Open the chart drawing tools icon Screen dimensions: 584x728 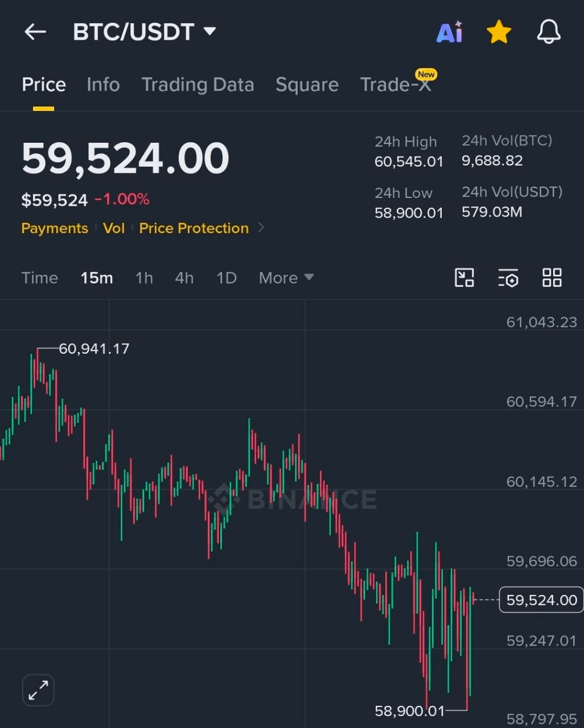[464, 278]
